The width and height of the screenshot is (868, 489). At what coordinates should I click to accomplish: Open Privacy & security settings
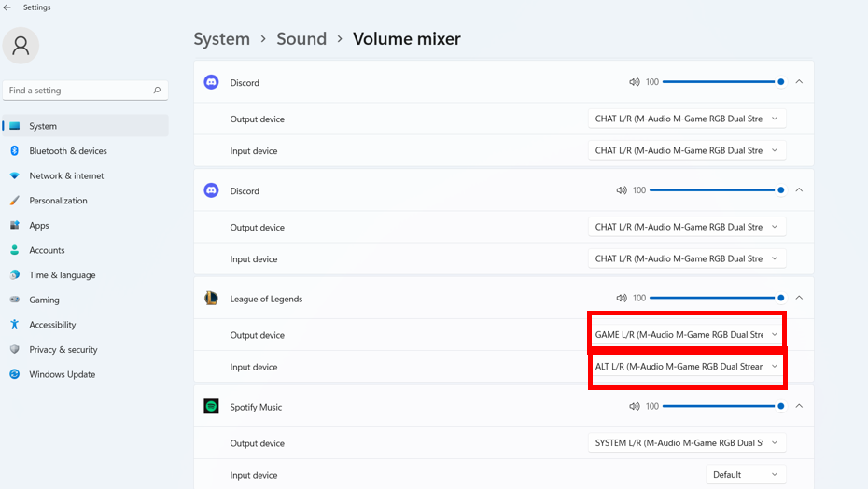point(85,349)
